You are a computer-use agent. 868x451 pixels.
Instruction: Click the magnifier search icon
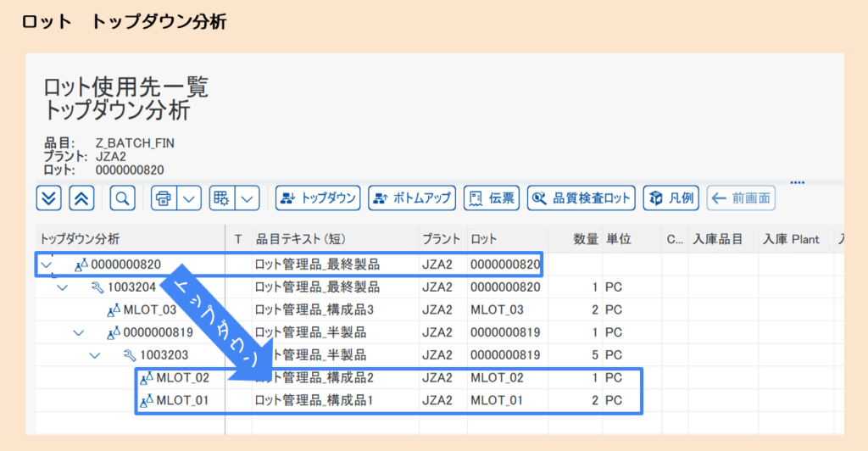click(123, 198)
